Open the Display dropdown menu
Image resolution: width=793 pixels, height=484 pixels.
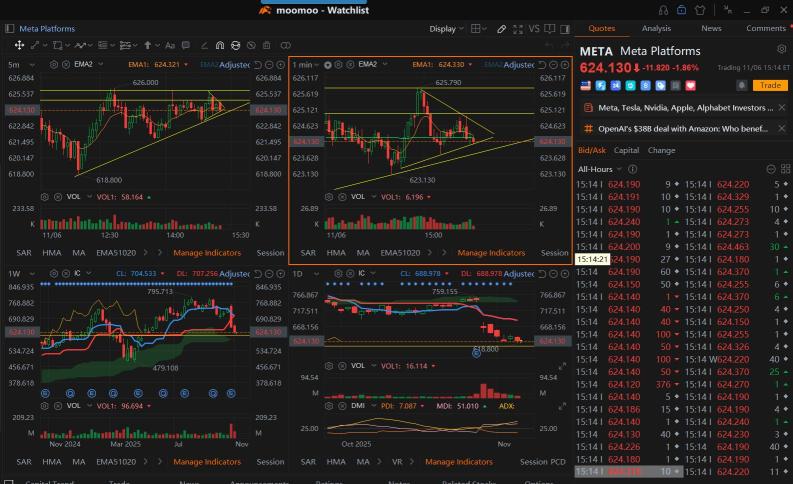[446, 29]
